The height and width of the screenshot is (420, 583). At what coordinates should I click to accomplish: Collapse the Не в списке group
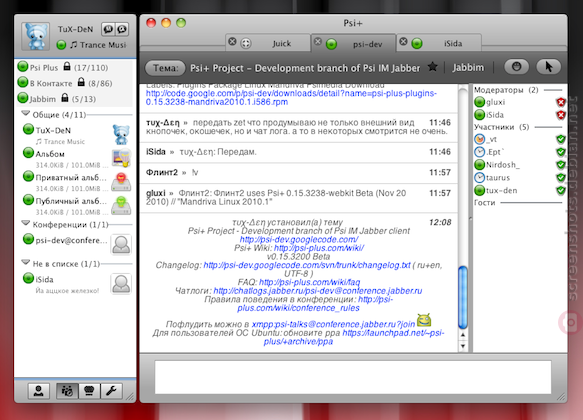point(26,262)
